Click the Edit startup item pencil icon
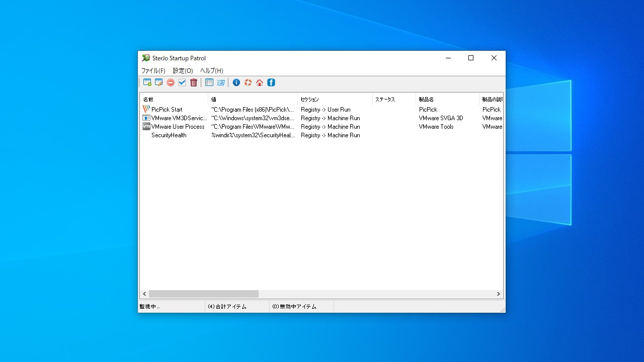The width and height of the screenshot is (644, 362). (x=159, y=82)
